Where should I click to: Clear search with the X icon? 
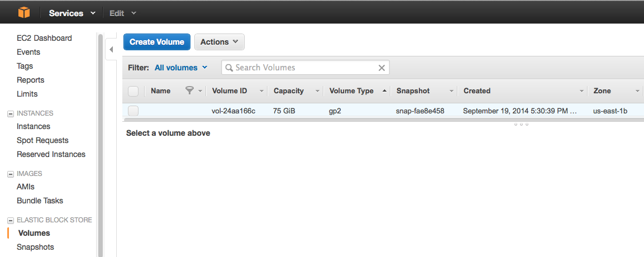click(381, 68)
